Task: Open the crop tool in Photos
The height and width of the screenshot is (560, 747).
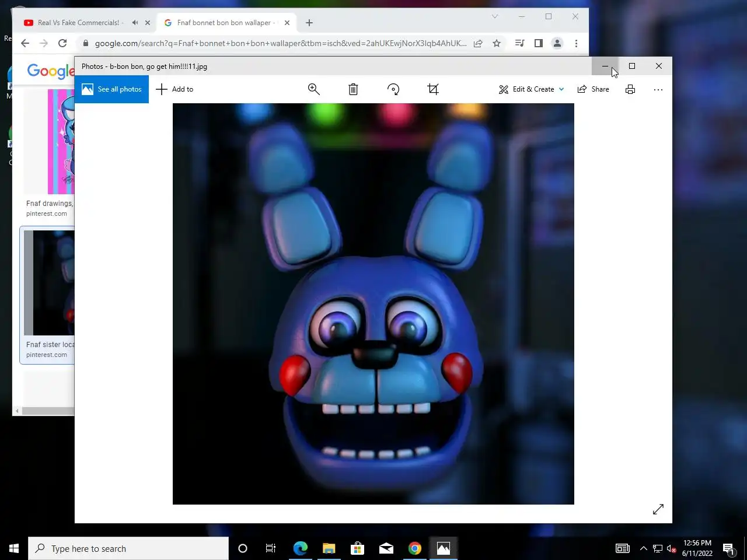Action: click(x=433, y=89)
